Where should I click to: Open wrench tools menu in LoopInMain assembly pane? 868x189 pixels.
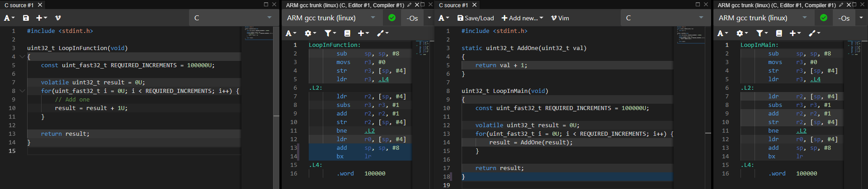(815, 33)
